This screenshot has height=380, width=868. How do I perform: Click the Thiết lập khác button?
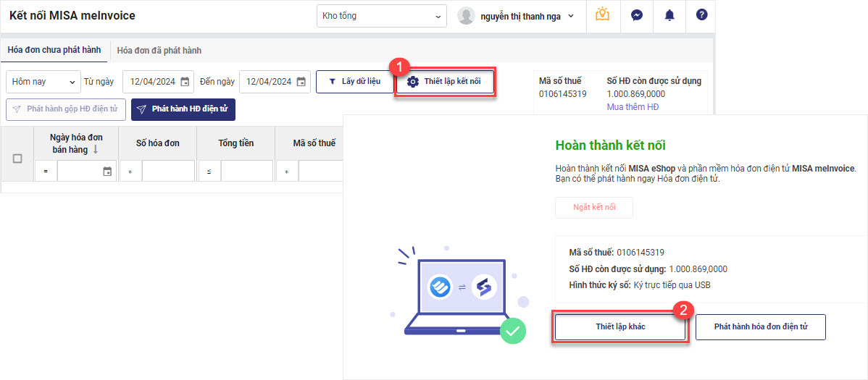coord(620,327)
